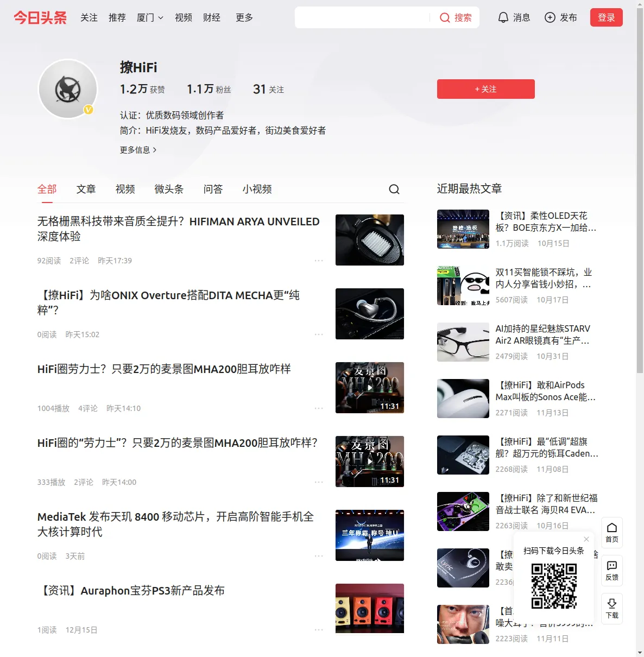Image resolution: width=644 pixels, height=657 pixels.
Task: Click the 4评论 under MHA200 video
Action: [88, 408]
